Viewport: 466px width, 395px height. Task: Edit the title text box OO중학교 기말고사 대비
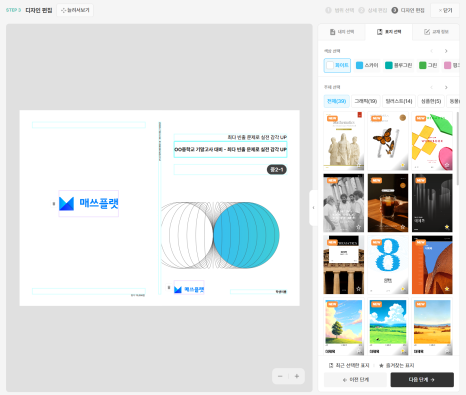point(230,149)
